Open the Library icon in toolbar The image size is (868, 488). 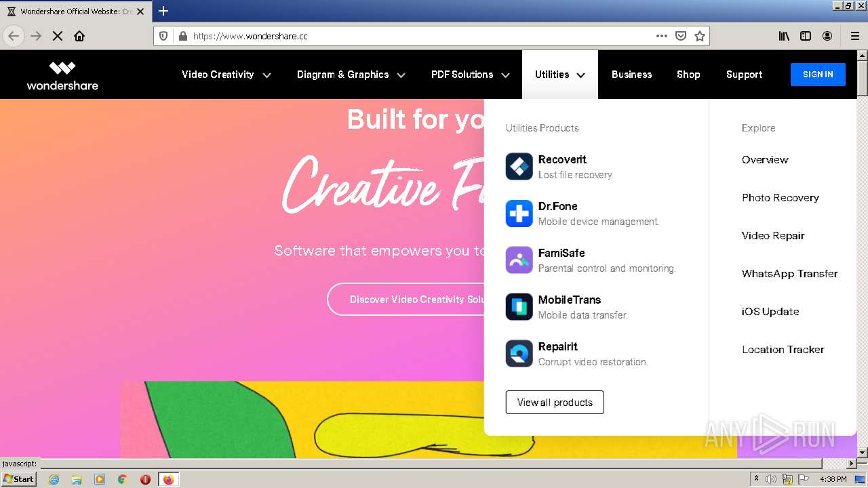[x=784, y=36]
